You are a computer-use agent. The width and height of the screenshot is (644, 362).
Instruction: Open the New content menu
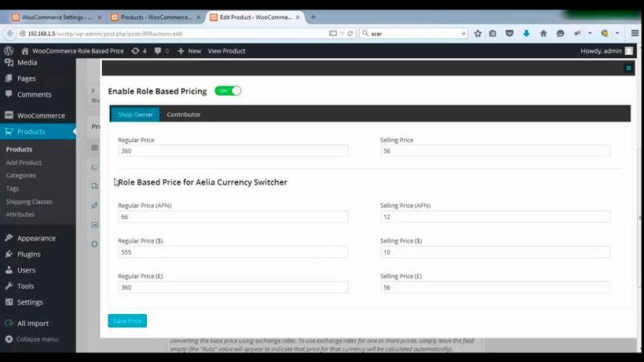pyautogui.click(x=189, y=51)
